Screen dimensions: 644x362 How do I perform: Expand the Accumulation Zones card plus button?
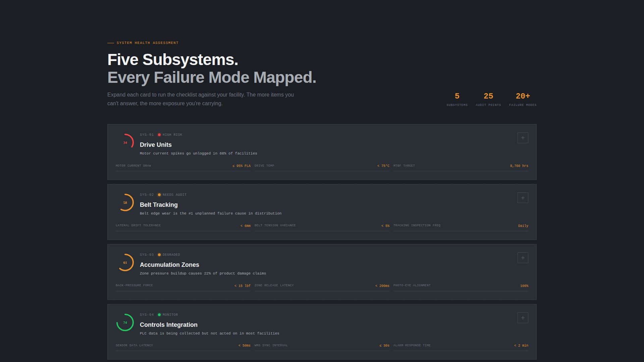pos(523,258)
